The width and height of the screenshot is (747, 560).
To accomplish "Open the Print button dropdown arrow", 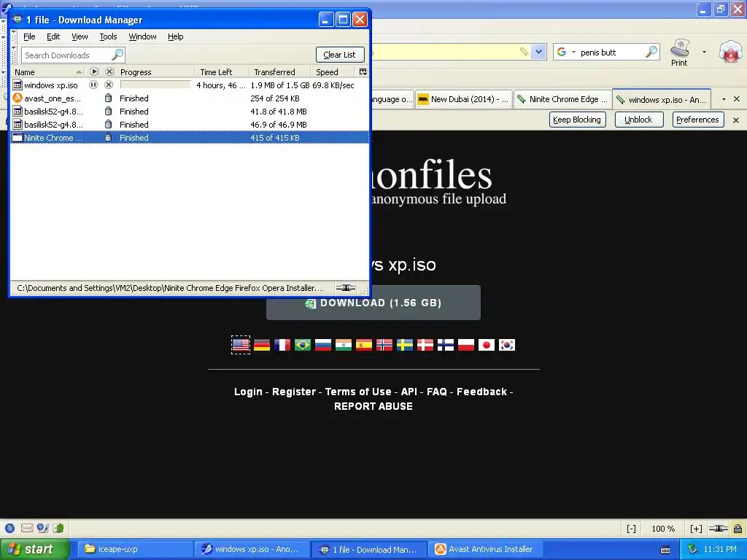I will 704,52.
